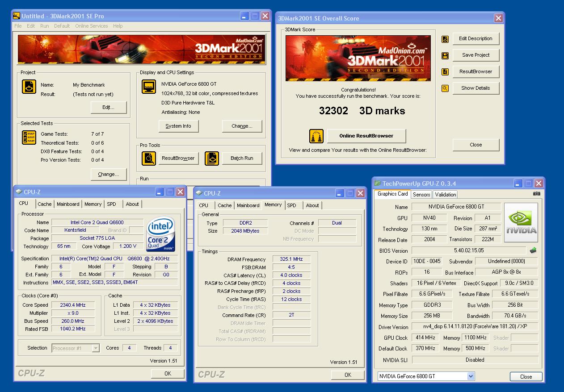Click the 3DMark2001 banner in main window

coord(141,50)
